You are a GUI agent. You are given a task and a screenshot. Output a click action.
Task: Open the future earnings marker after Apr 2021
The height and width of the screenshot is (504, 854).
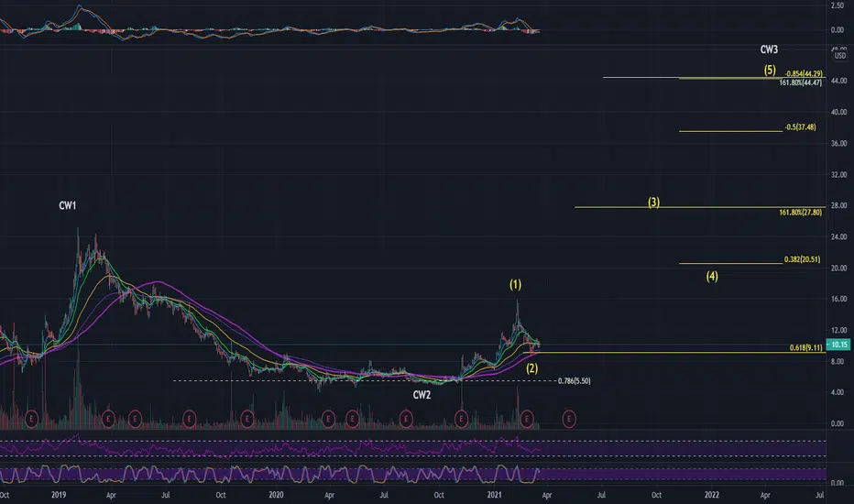569,419
